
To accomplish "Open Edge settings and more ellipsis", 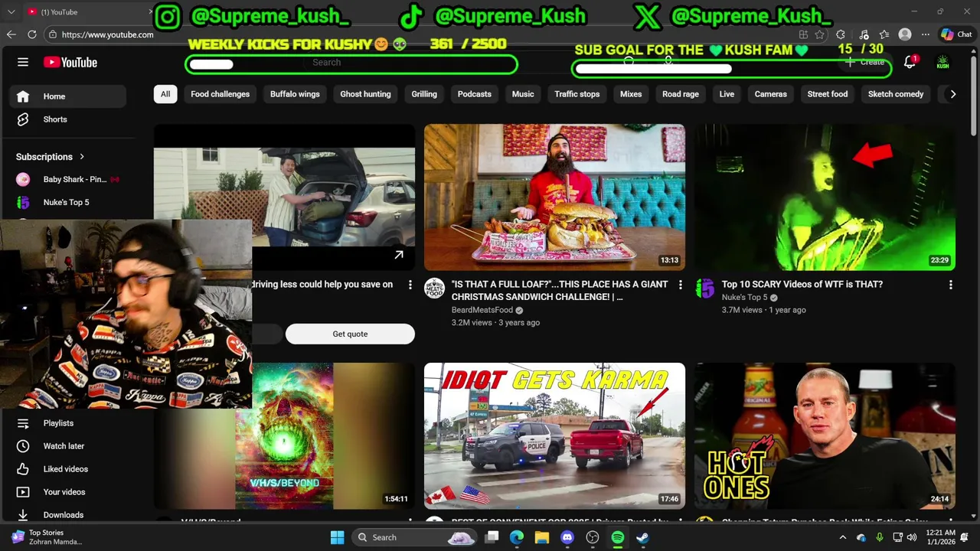I will (x=926, y=34).
